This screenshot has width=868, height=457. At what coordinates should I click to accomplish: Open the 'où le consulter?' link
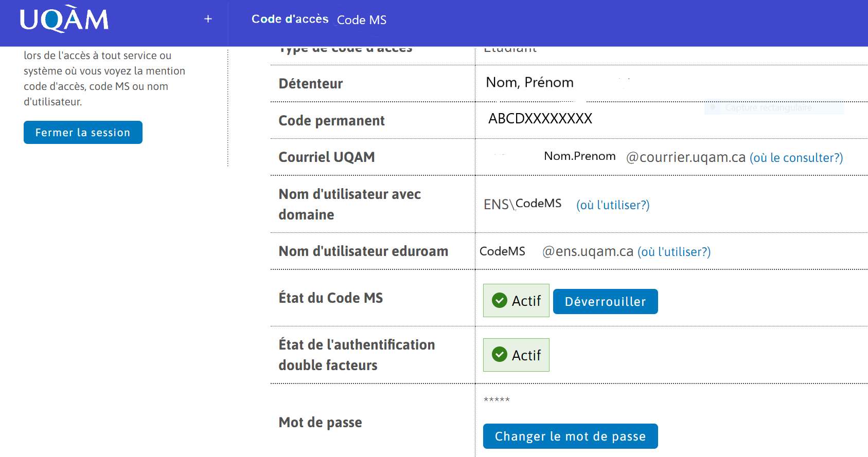796,158
